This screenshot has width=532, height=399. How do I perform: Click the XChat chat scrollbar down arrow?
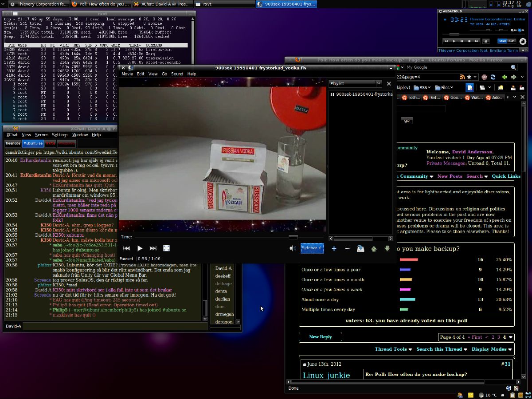(x=205, y=318)
